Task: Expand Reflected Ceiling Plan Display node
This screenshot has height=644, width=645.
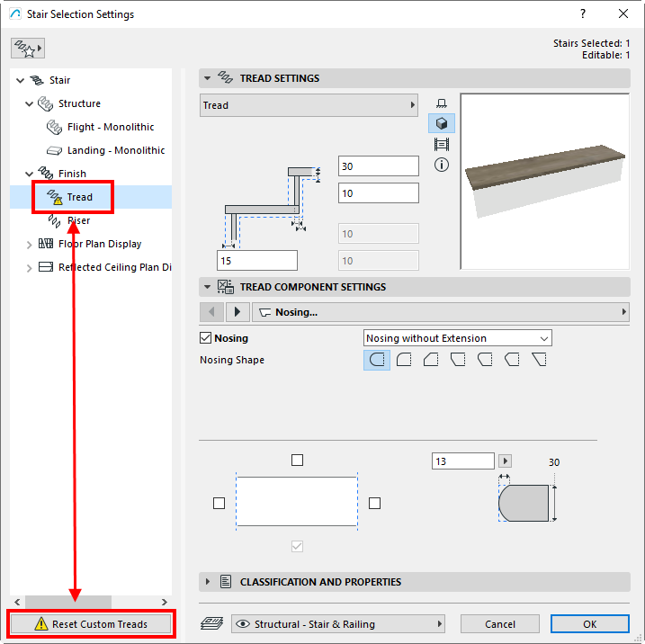Action: tap(29, 268)
